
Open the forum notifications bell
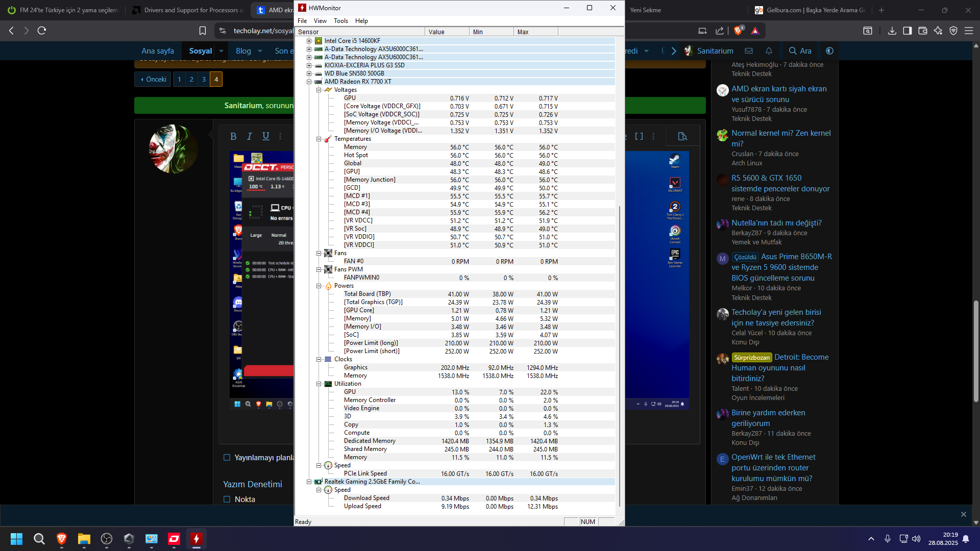click(769, 51)
